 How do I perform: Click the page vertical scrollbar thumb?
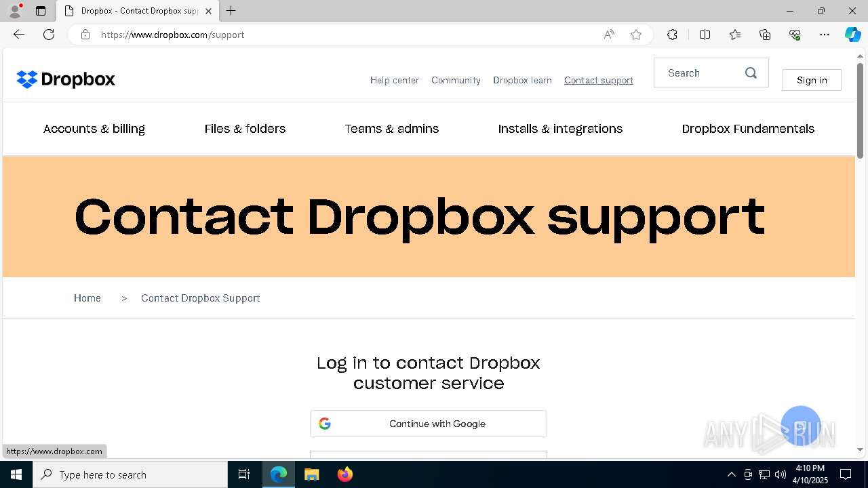[x=861, y=110]
